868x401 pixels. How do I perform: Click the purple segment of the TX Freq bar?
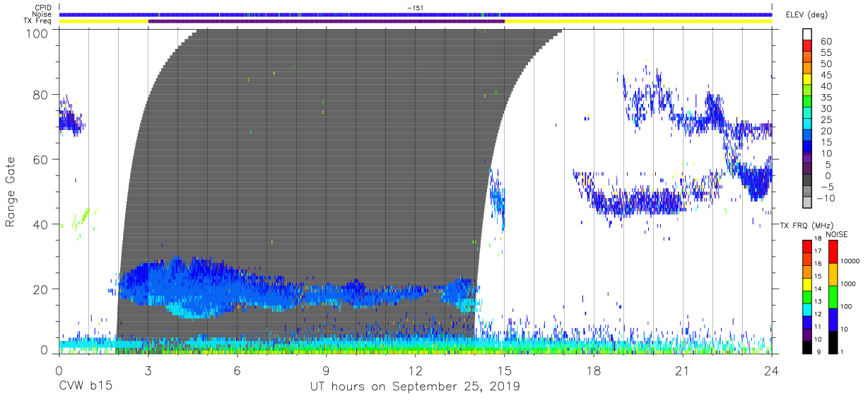click(327, 21)
